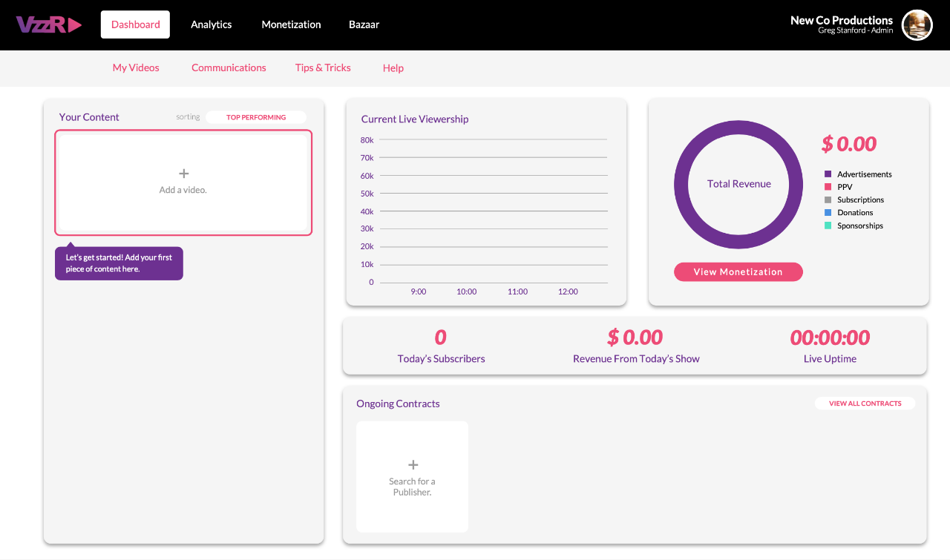Click the Greg Stanford - Admin subtitle
Viewport: 950px width, 560px height.
click(x=855, y=30)
